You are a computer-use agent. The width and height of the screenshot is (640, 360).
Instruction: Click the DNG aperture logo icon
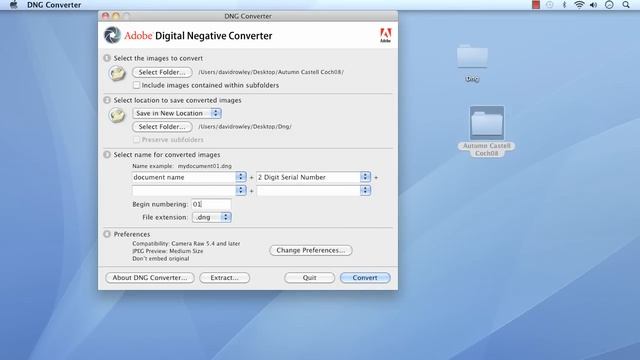112,35
